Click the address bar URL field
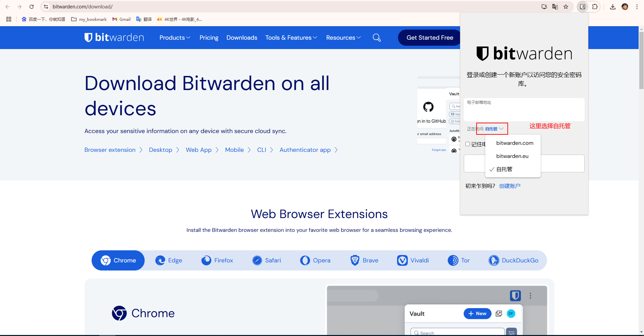 tap(295, 7)
